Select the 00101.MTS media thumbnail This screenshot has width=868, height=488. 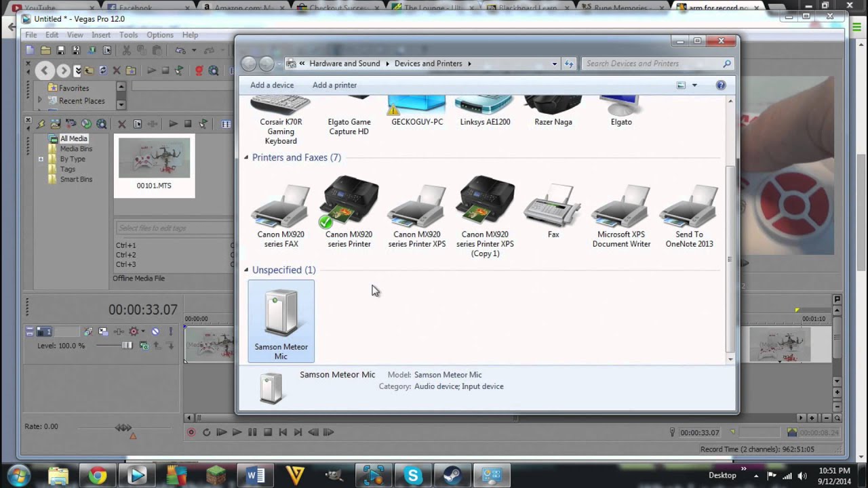(x=154, y=165)
